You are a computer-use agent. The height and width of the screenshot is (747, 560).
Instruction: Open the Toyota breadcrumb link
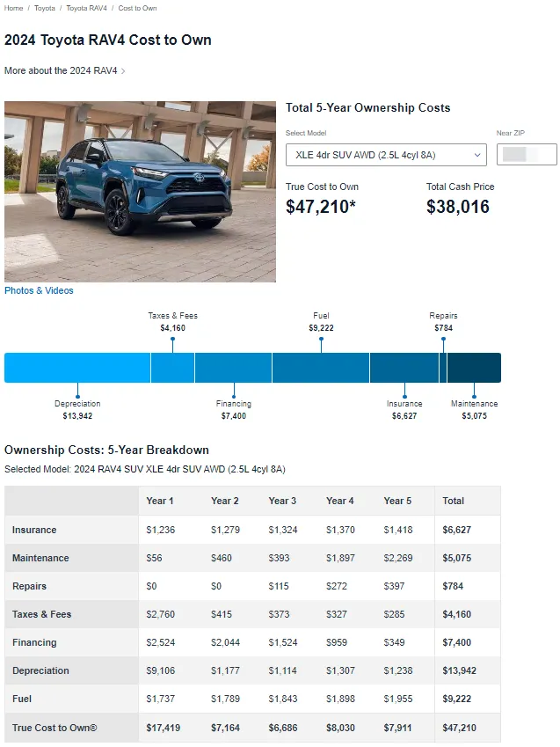(45, 8)
